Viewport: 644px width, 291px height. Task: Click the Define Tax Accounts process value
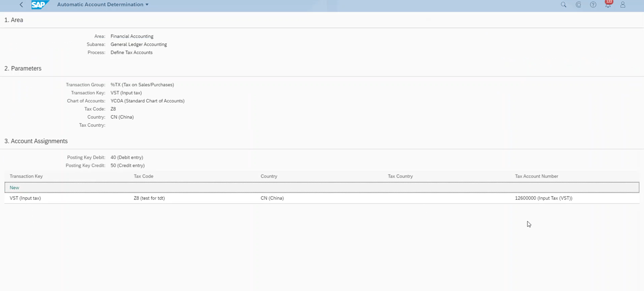[x=132, y=52]
